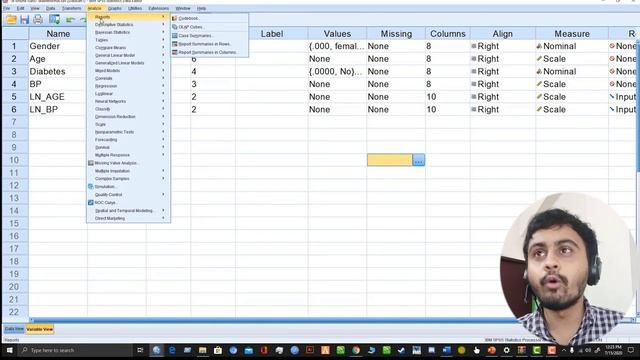The image size is (640, 360).
Task: Open the File menu
Action: point(7,8)
